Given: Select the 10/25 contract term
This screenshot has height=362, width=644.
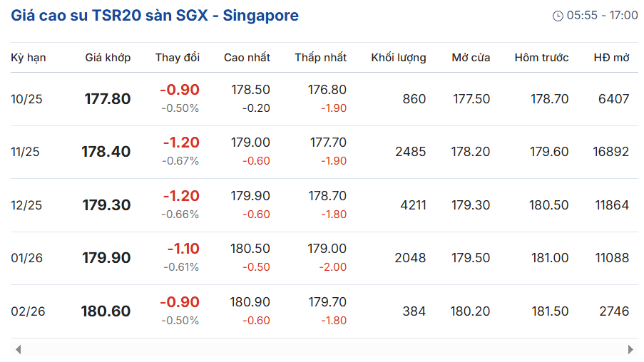Looking at the screenshot, I should point(27,99).
